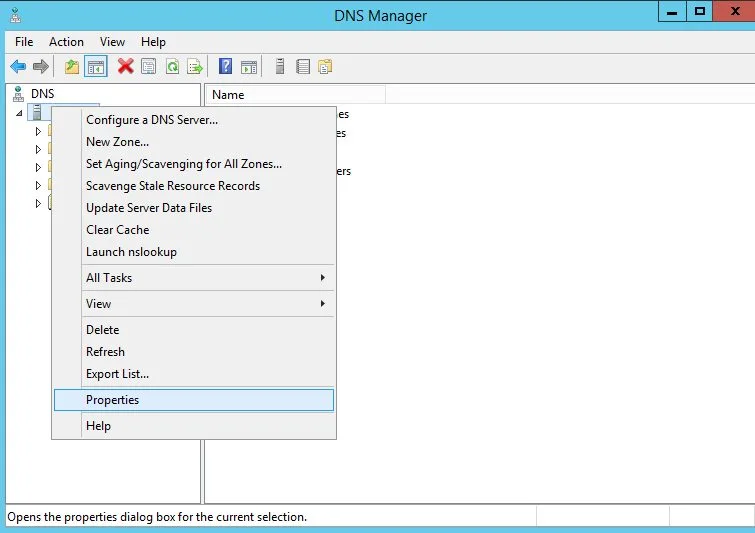Image resolution: width=755 pixels, height=533 pixels.
Task: Toggle the Show/Hide Console Tree icon
Action: (96, 67)
